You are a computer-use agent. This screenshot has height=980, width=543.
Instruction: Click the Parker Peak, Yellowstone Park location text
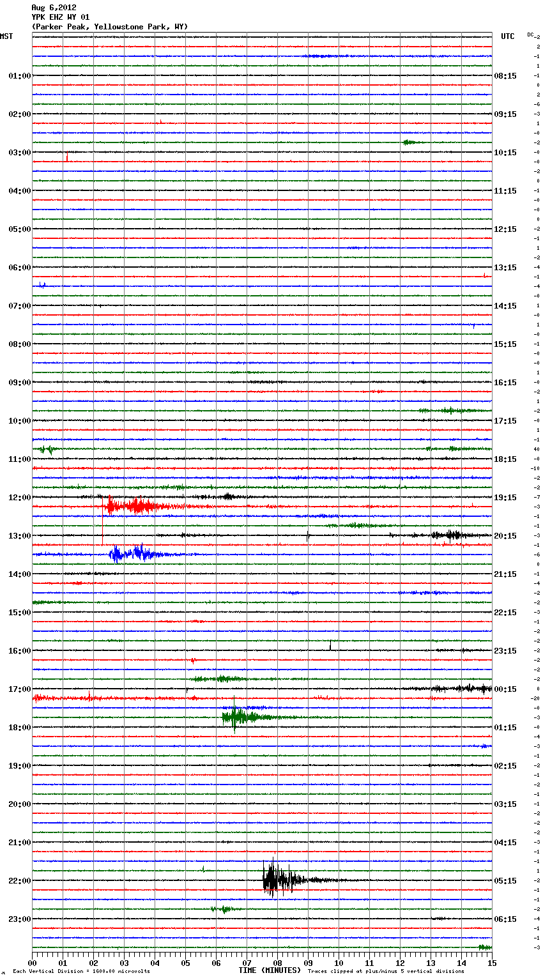pyautogui.click(x=109, y=27)
